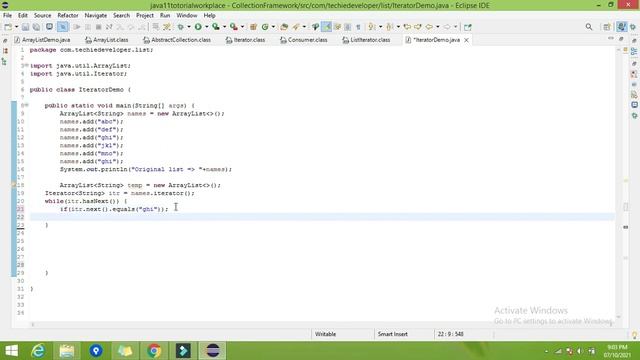Toggle Show Whitespace Characters pilcrow
Screen dimensions: 640x360
[358, 27]
